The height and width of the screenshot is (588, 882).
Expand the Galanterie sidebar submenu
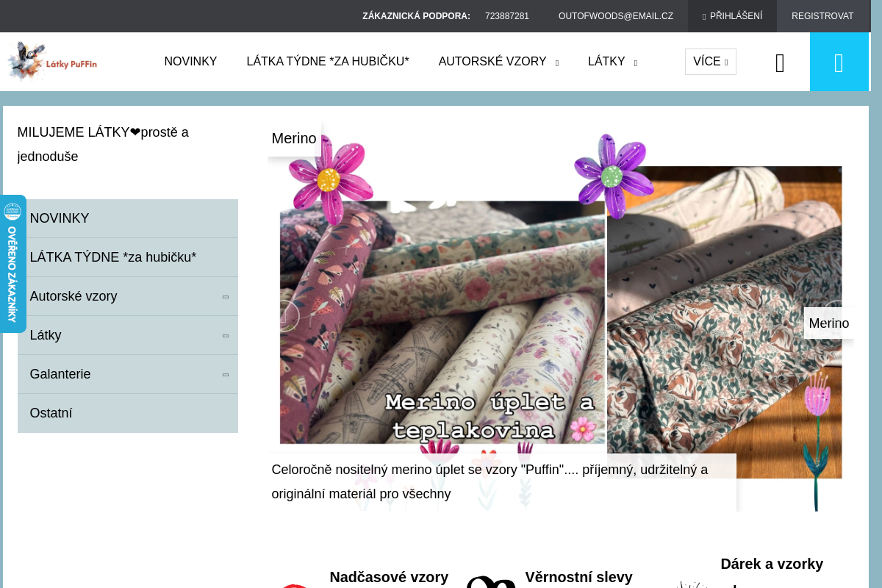pyautogui.click(x=225, y=374)
